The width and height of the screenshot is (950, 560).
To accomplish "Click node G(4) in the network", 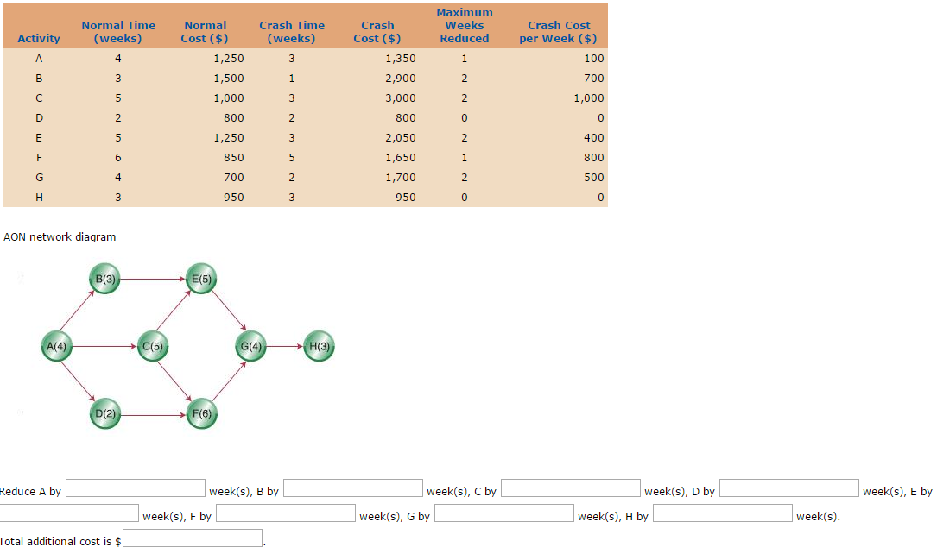I will click(250, 345).
